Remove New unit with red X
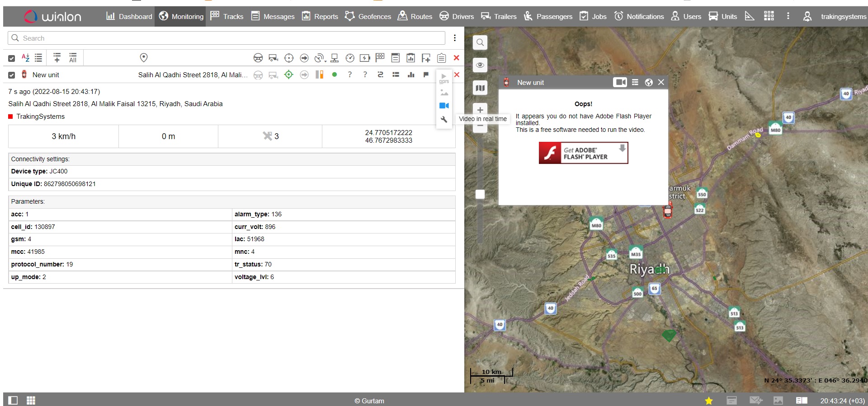 coord(457,75)
